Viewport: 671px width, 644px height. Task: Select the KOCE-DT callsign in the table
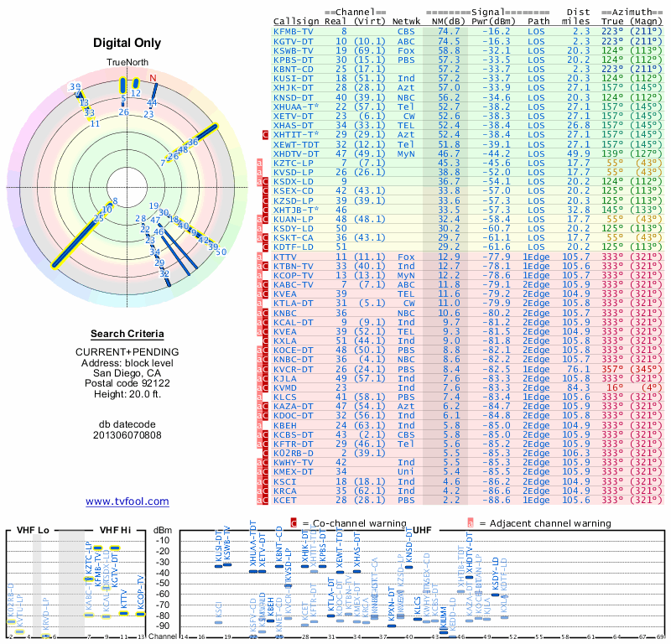click(x=293, y=350)
